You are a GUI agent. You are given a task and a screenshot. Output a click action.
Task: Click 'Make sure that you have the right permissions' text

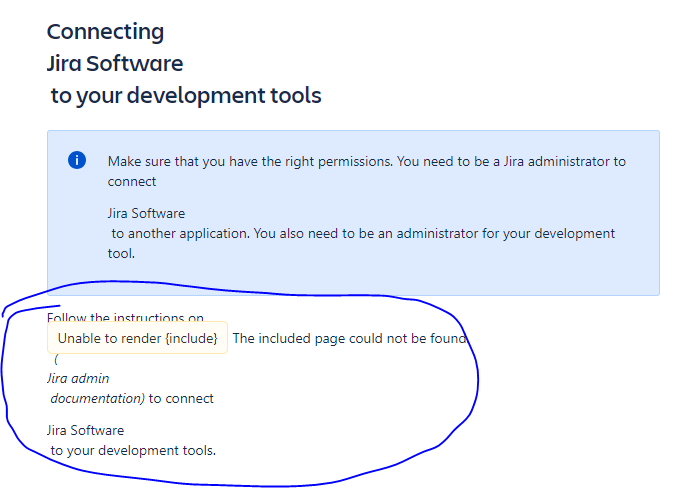point(250,161)
